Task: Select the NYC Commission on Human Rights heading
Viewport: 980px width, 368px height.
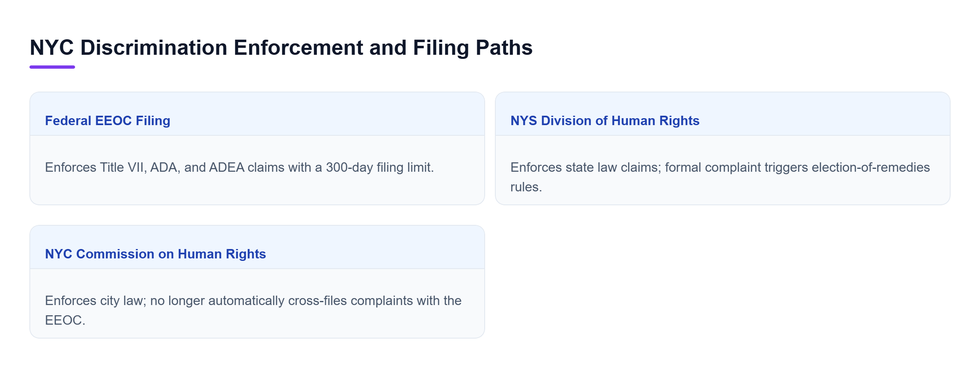Action: pos(155,254)
